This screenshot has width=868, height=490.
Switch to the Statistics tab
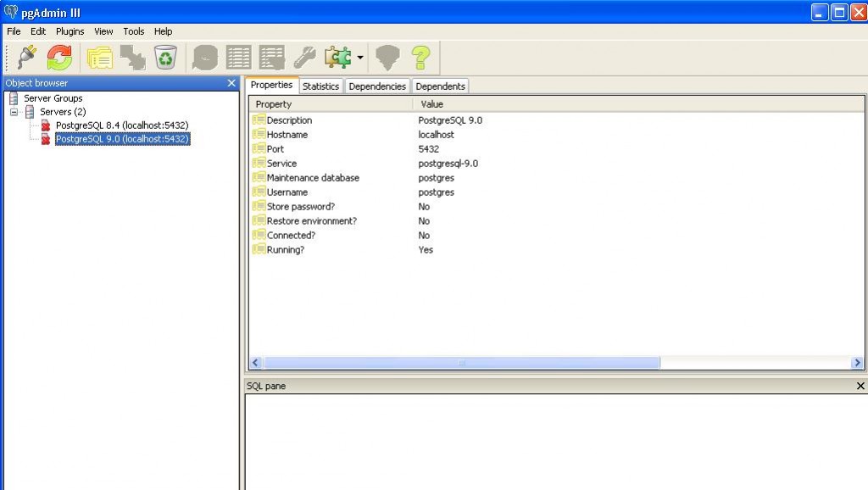tap(320, 86)
